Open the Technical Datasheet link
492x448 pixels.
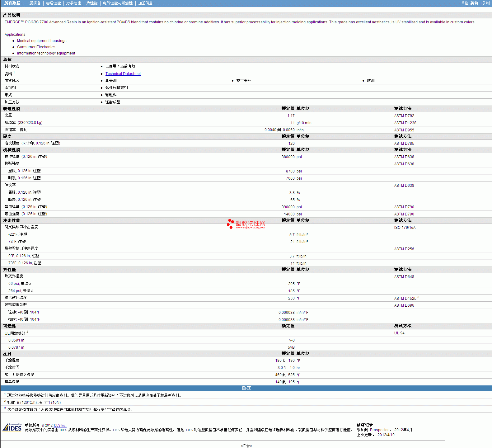pyautogui.click(x=123, y=74)
